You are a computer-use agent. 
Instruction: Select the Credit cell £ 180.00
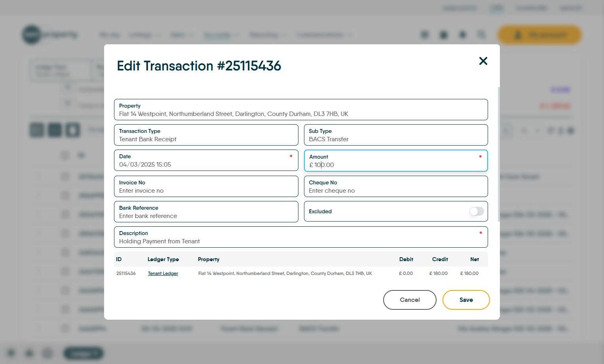click(439, 273)
